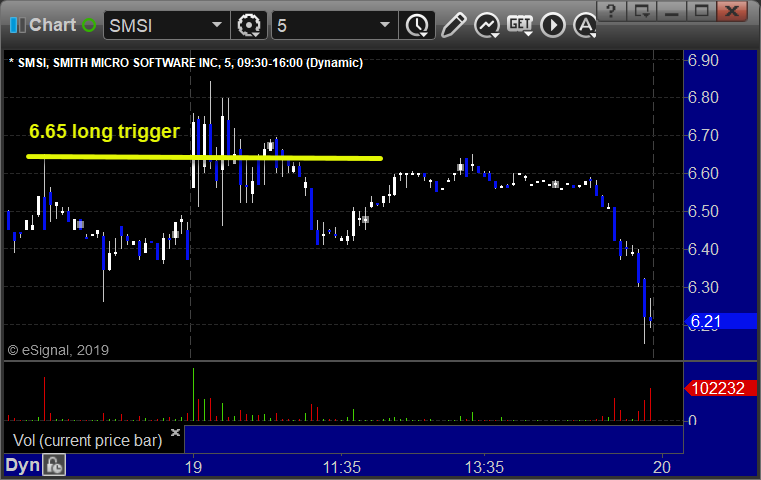The width and height of the screenshot is (761, 480).
Task: Open the chart settings gear menu
Action: [249, 25]
